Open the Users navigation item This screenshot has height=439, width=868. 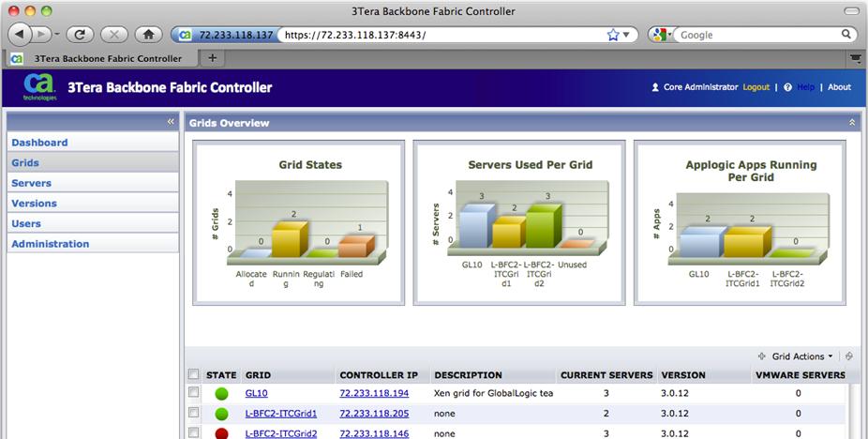pyautogui.click(x=93, y=223)
